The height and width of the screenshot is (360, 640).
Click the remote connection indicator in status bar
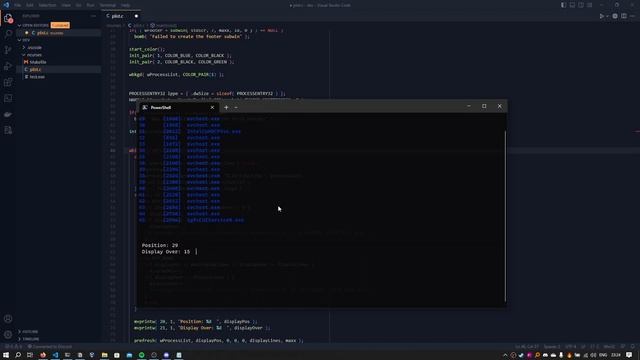tap(50, 347)
